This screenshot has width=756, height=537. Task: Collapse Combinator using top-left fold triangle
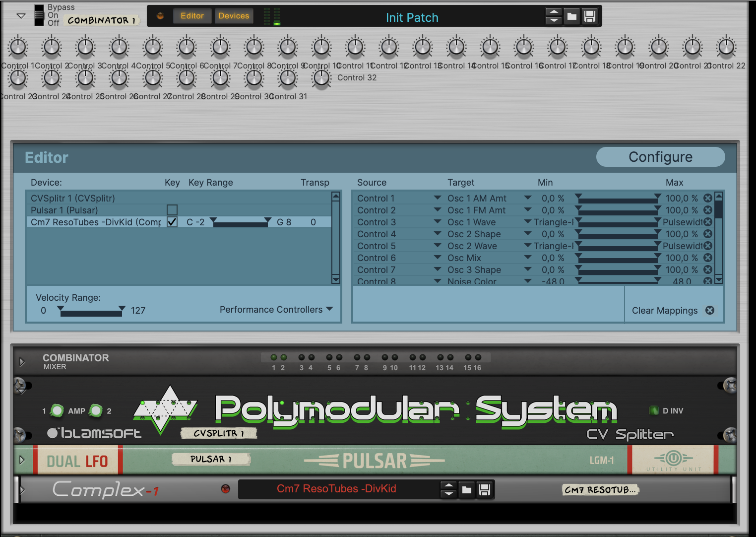[21, 16]
